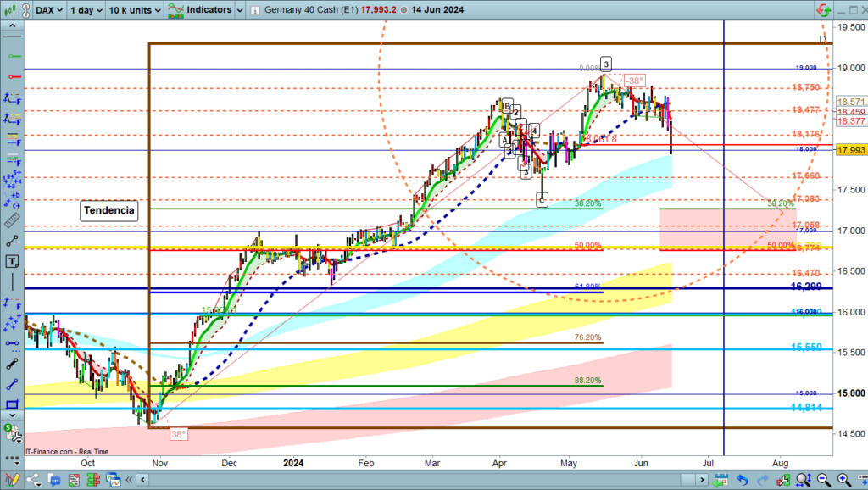Click the blue undo arrow
The width and height of the screenshot is (868, 490).
pyautogui.click(x=743, y=481)
